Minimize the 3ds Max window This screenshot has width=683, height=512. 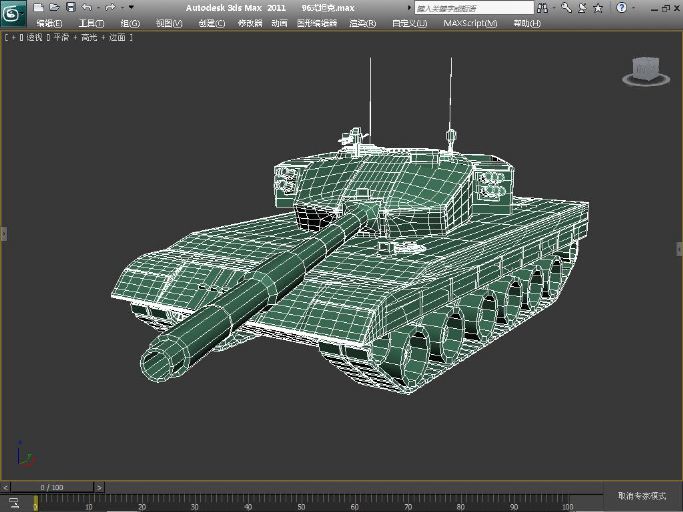point(654,9)
